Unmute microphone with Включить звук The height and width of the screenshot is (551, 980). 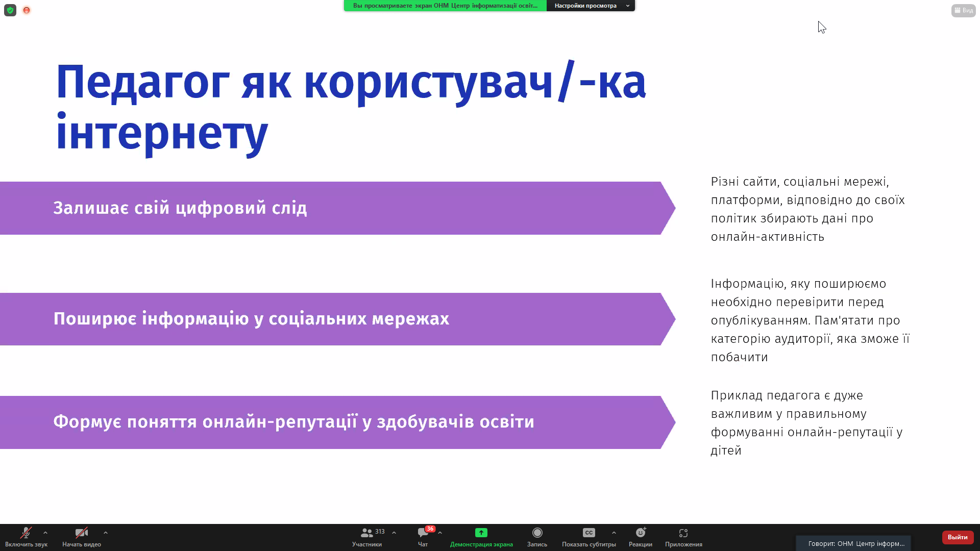coord(26,533)
